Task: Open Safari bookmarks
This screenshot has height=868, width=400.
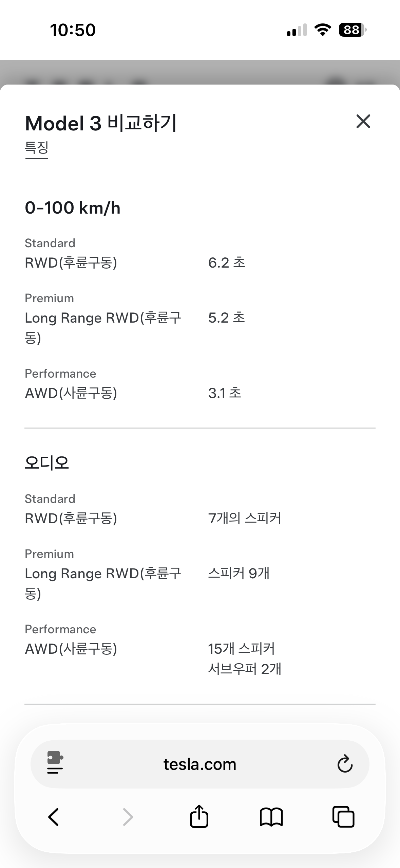Action: click(x=271, y=817)
